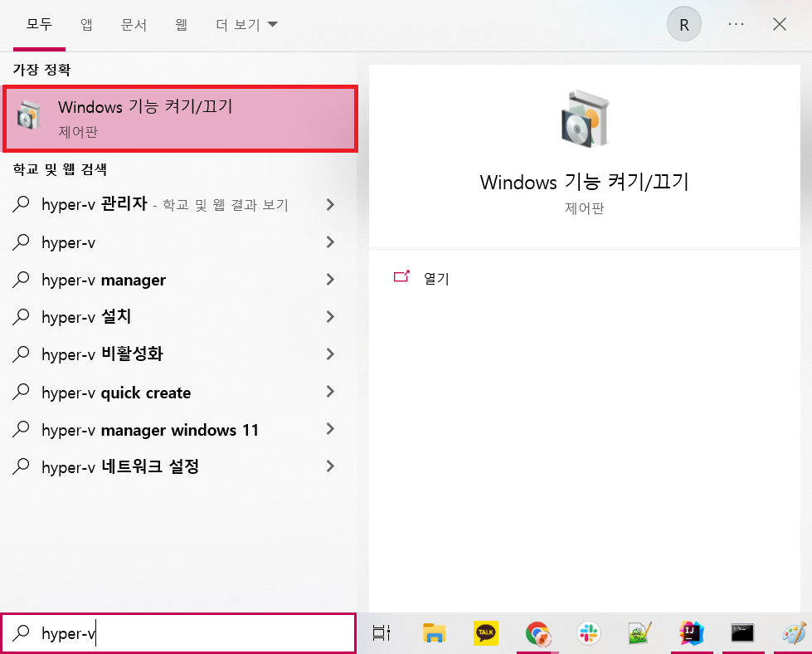Expand arrow for hyper-v 관리자 suggestion
The image size is (812, 654).
click(x=330, y=205)
